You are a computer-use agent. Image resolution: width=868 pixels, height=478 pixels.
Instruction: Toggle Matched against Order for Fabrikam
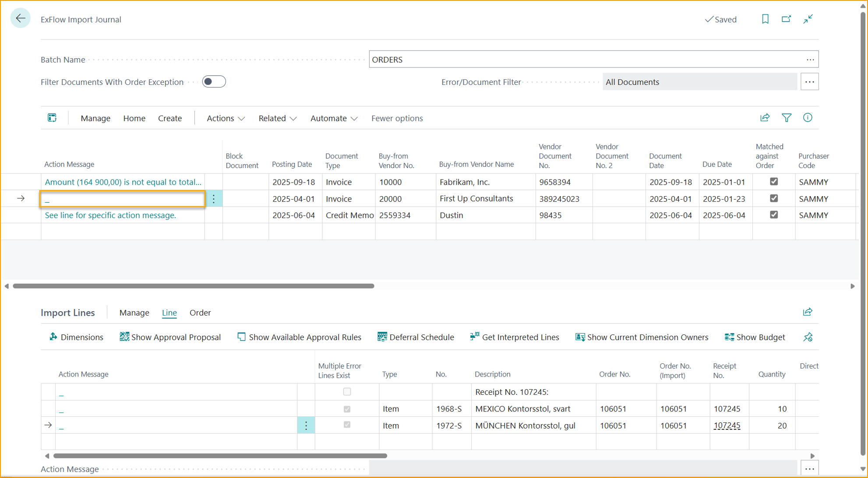pyautogui.click(x=774, y=182)
